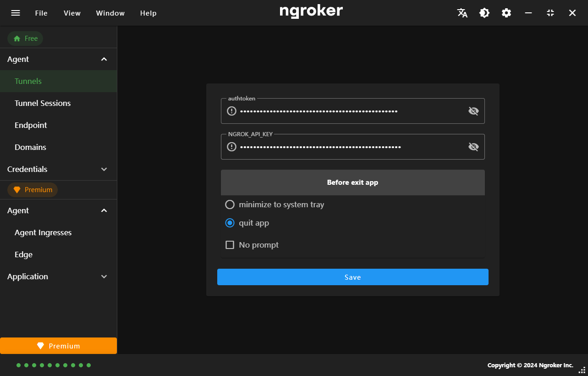Click the blue Save button

(352, 277)
